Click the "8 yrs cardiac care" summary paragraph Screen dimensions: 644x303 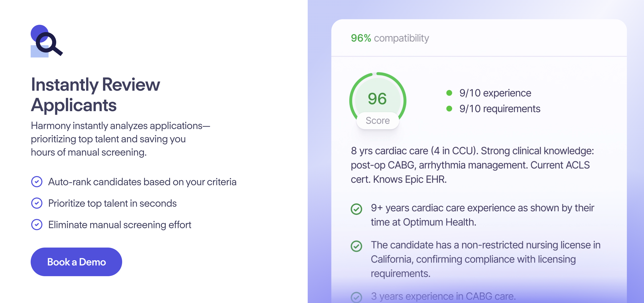472,165
